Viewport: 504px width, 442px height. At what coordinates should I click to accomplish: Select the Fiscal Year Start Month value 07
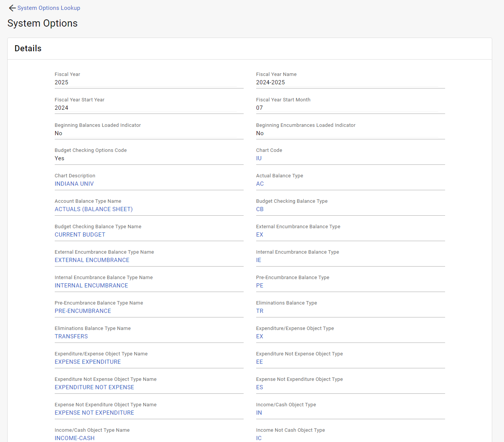click(x=260, y=108)
